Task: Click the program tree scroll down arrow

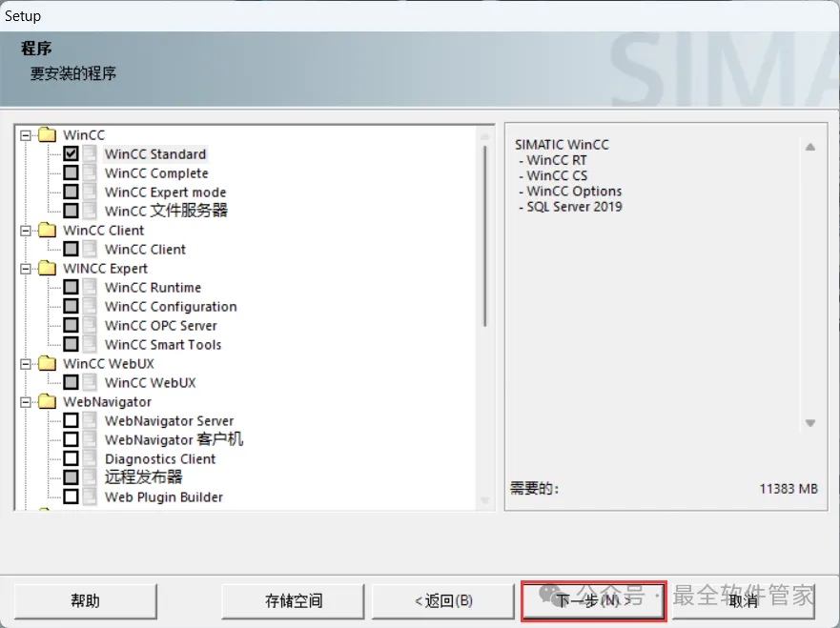Action: point(484,501)
